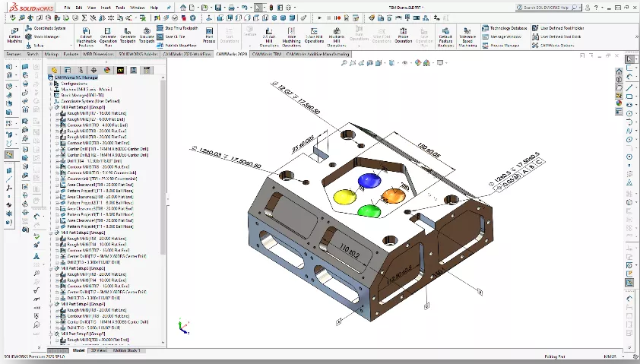Open User Defined Tool/Holder
Image resolution: width=640 pixels, height=364 pixels.
coord(558,28)
